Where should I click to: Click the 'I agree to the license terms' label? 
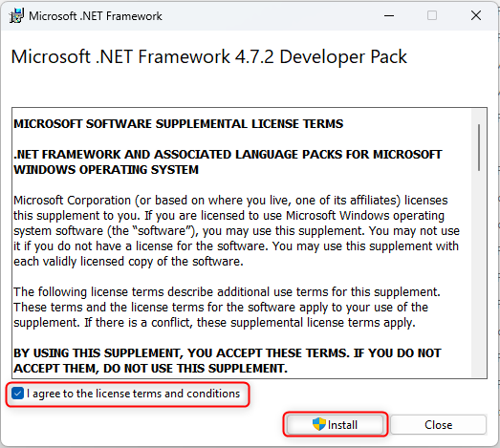tap(133, 394)
